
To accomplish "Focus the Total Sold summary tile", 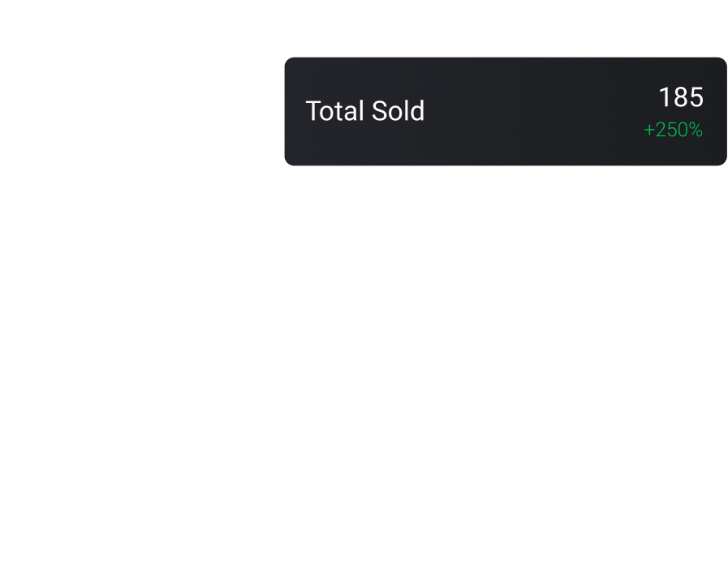I will [505, 112].
